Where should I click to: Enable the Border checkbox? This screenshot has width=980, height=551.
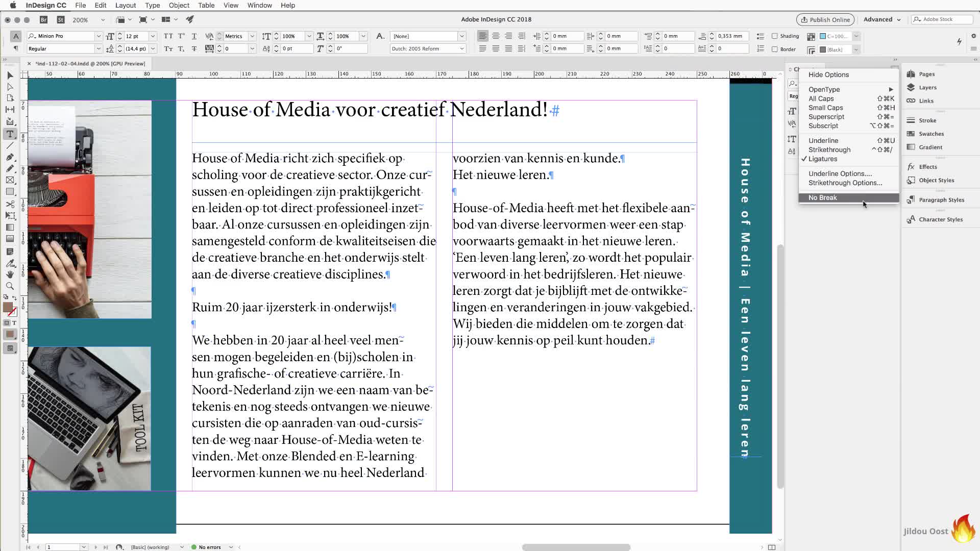[x=775, y=49]
